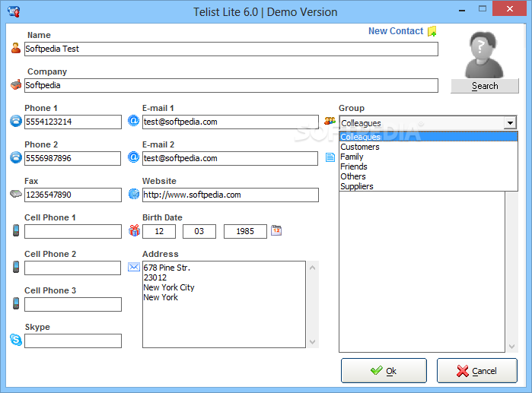
Task: Confirm with the Ok button
Action: pyautogui.click(x=384, y=371)
